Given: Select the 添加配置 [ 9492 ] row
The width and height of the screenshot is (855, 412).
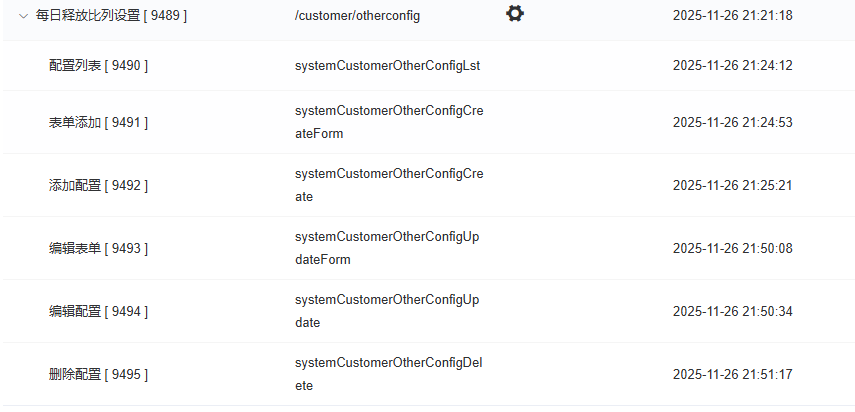Looking at the screenshot, I should point(98,186).
